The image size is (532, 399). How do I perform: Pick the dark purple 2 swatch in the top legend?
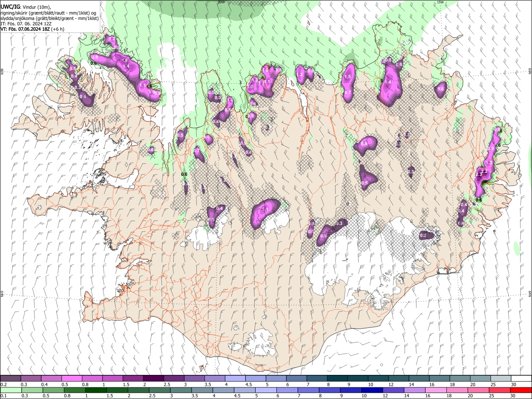coord(153,378)
